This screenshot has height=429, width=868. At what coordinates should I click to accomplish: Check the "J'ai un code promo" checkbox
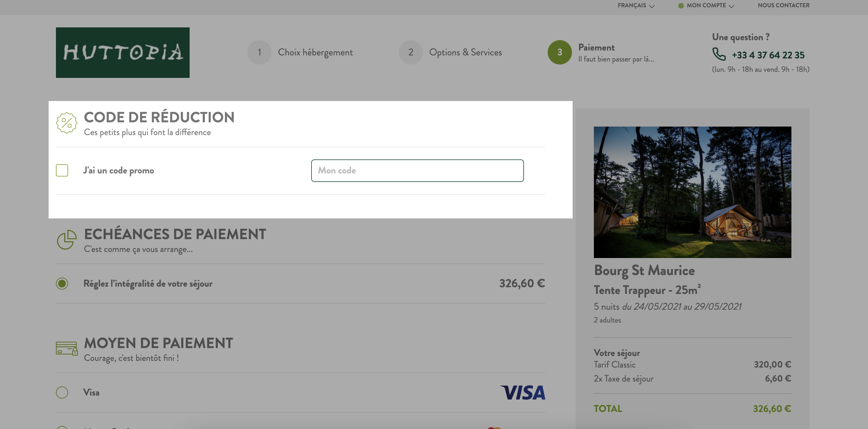62,170
